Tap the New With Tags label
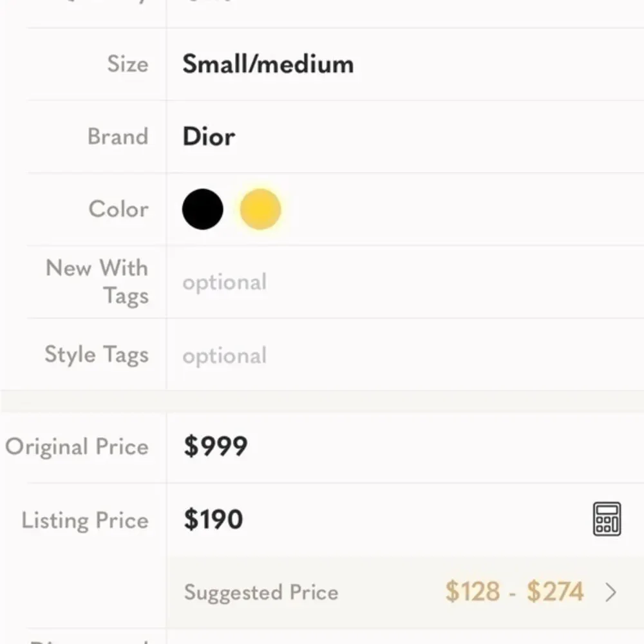This screenshot has height=644, width=644. click(x=97, y=282)
